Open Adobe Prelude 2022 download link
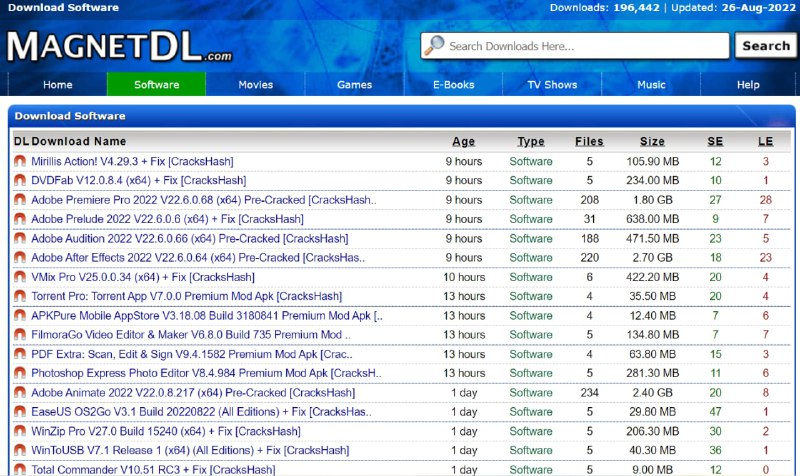 click(x=167, y=219)
